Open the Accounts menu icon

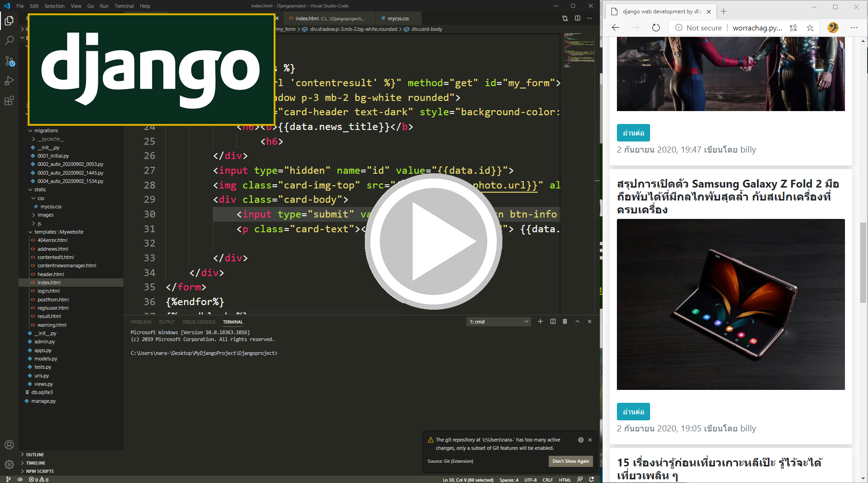click(x=9, y=445)
